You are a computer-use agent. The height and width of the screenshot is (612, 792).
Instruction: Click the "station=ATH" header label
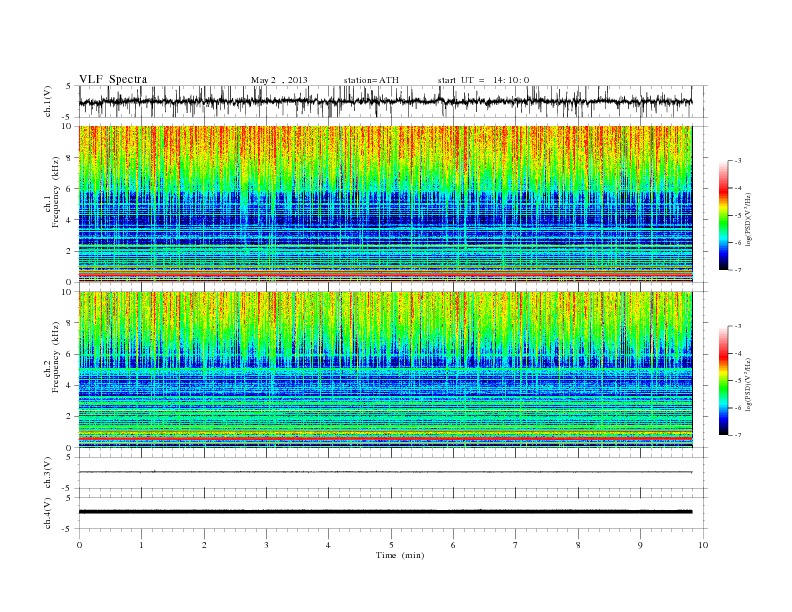pyautogui.click(x=371, y=80)
